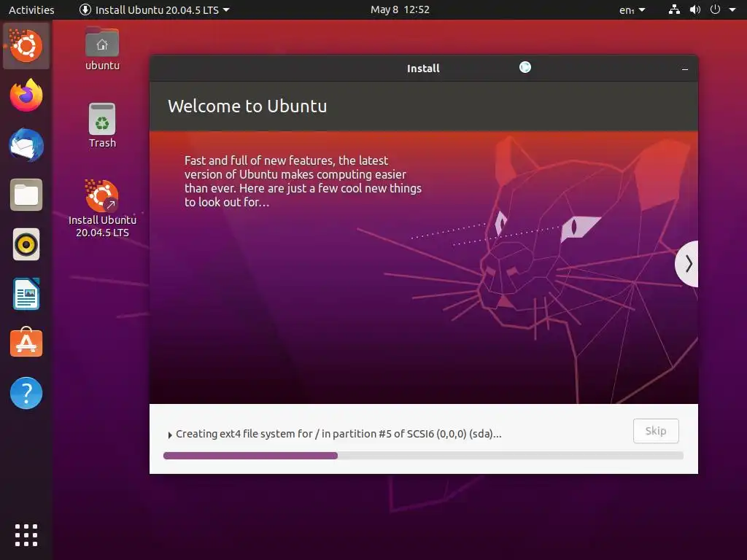Open Ubuntu Software store
Image resolution: width=747 pixels, height=560 pixels.
(26, 343)
